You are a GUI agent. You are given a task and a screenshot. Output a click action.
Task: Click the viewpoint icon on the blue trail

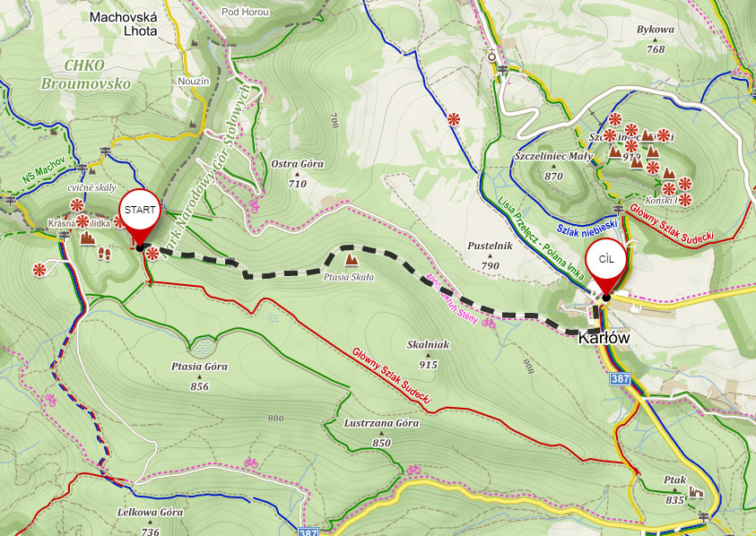(453, 119)
